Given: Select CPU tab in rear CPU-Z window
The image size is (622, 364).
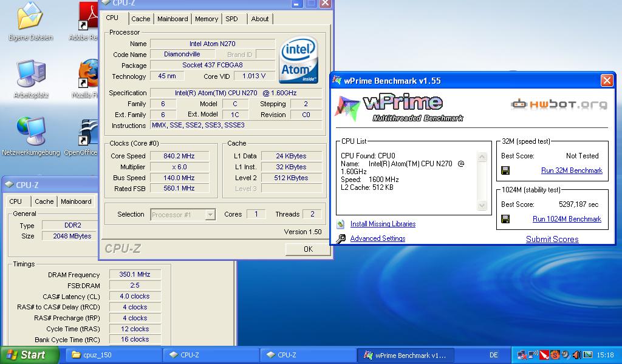Looking at the screenshot, I should 15,201.
